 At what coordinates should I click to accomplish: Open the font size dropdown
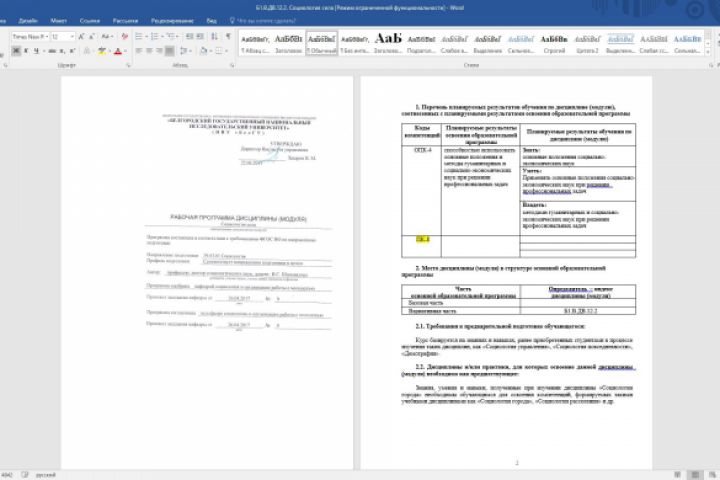(72, 36)
